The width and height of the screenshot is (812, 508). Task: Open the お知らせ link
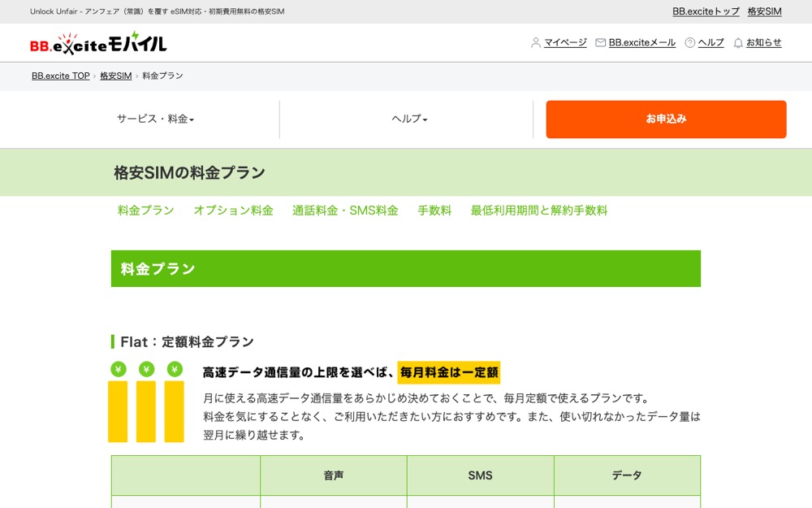point(763,42)
